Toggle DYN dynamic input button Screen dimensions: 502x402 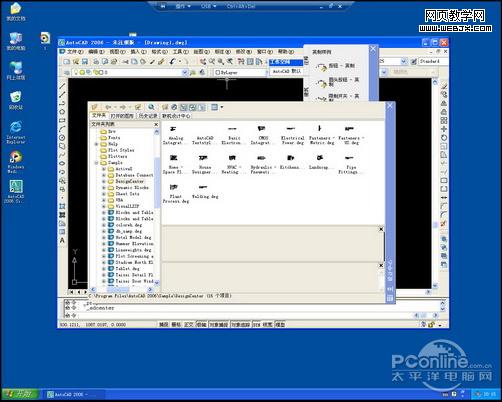[x=256, y=324]
